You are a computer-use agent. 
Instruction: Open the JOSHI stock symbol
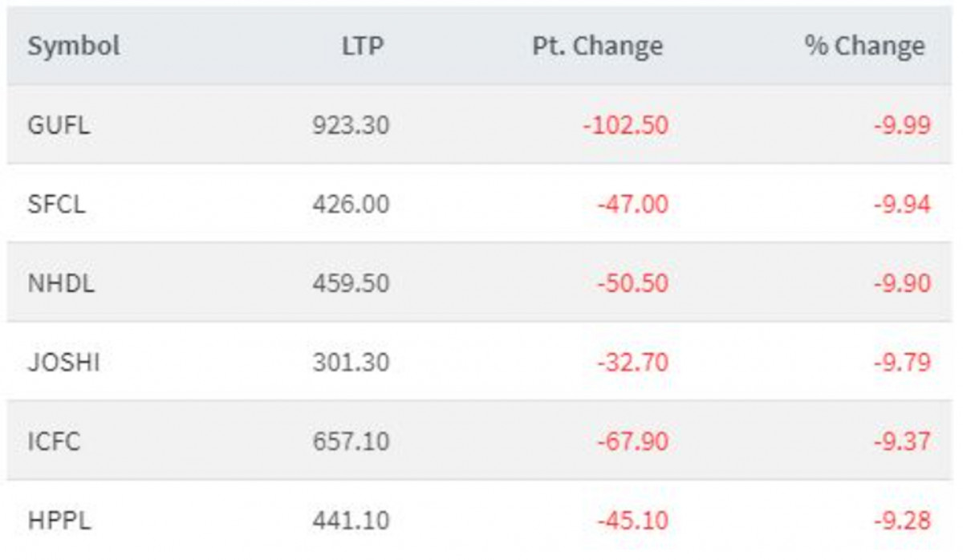(63, 363)
